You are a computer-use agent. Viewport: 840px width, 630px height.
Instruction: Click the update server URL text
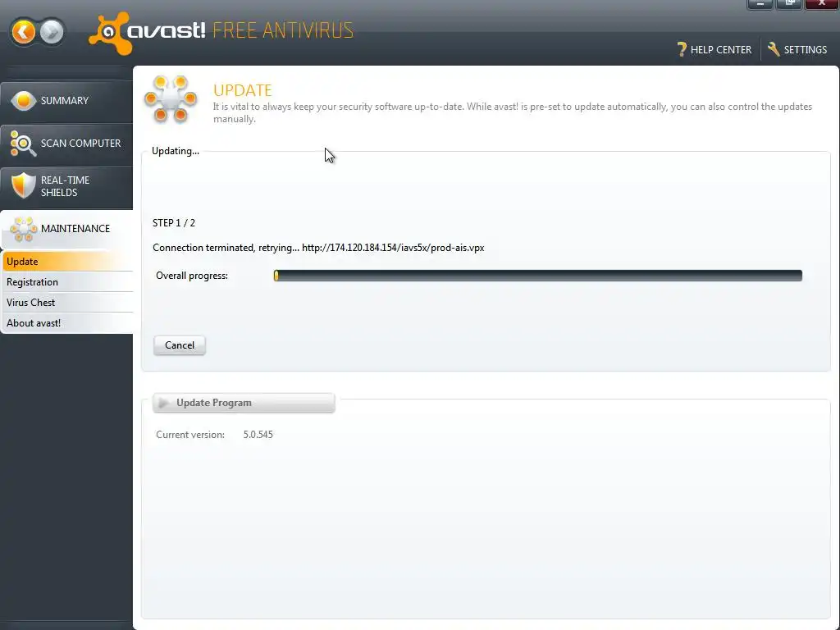click(393, 248)
